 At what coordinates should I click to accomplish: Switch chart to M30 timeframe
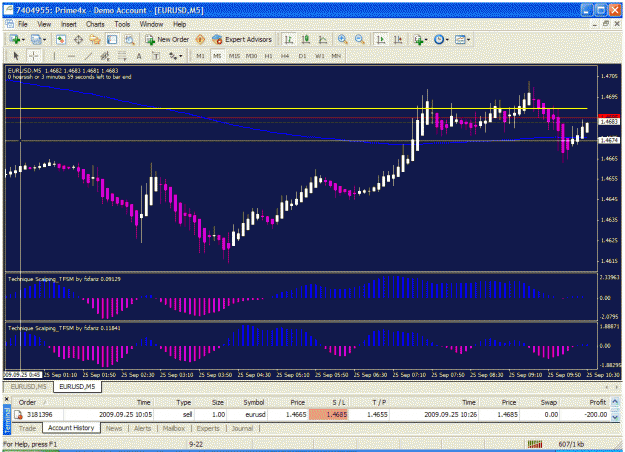pos(252,56)
